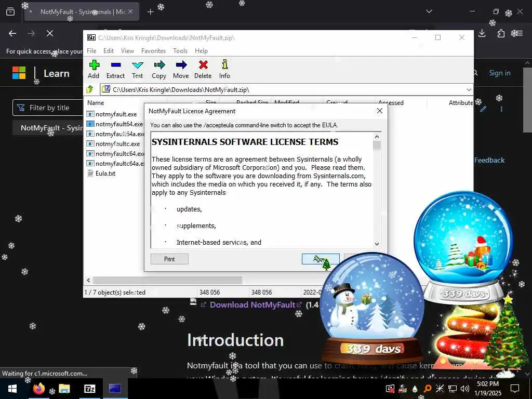Click the horizontal scrollbar left arrow
This screenshot has height=399, width=532.
[x=88, y=280]
